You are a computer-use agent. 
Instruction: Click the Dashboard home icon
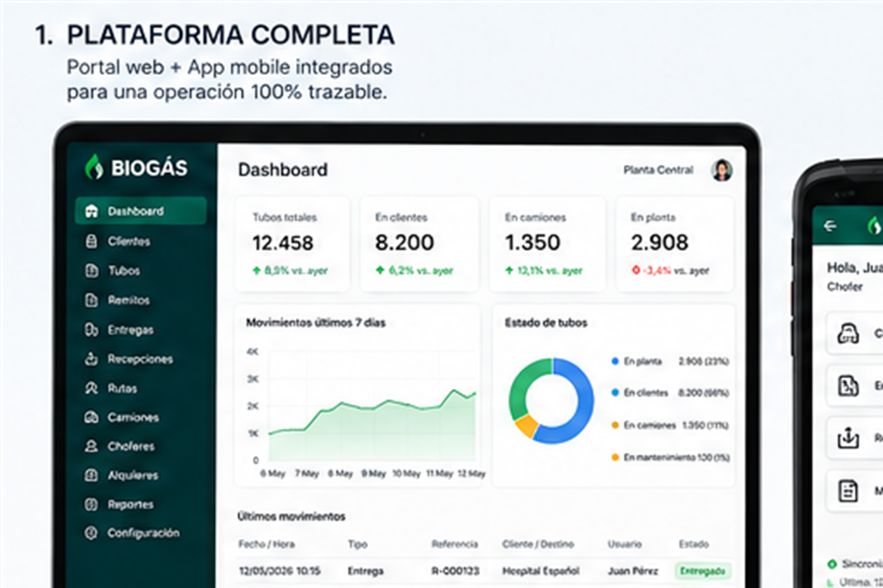point(91,211)
